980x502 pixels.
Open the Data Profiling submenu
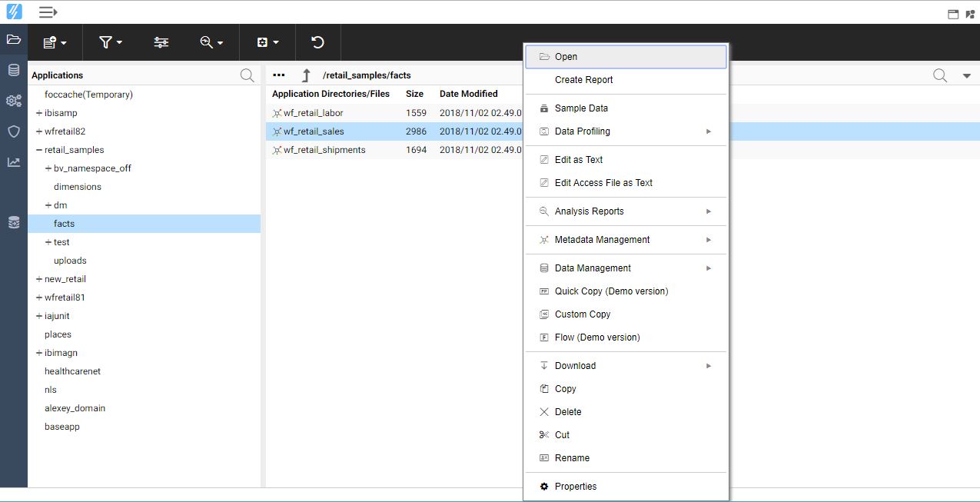(582, 131)
